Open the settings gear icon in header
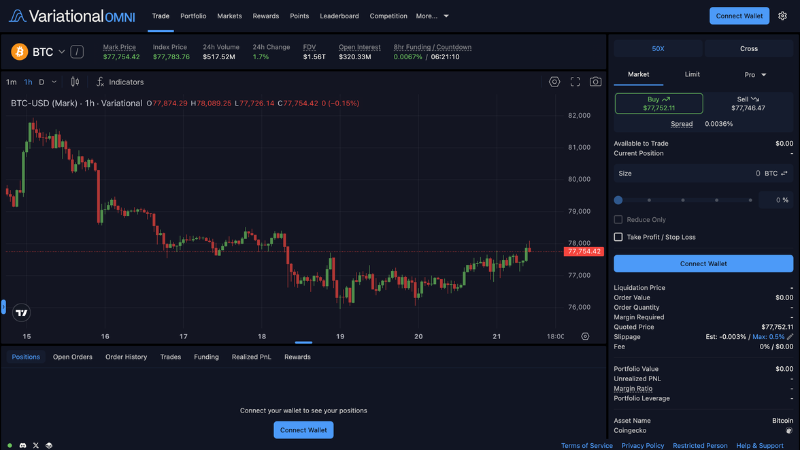Screen dimensions: 800x450 click(782, 16)
